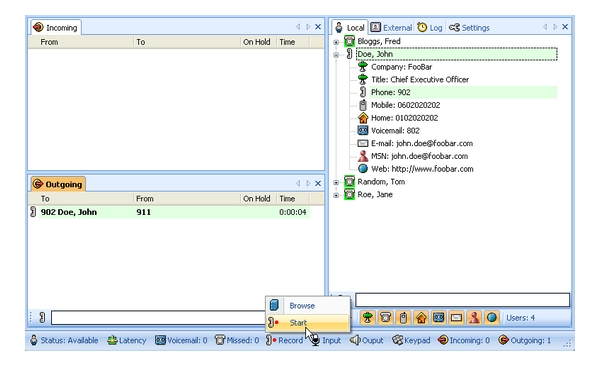
Task: Select Company: FooBar entry
Action: coord(401,67)
